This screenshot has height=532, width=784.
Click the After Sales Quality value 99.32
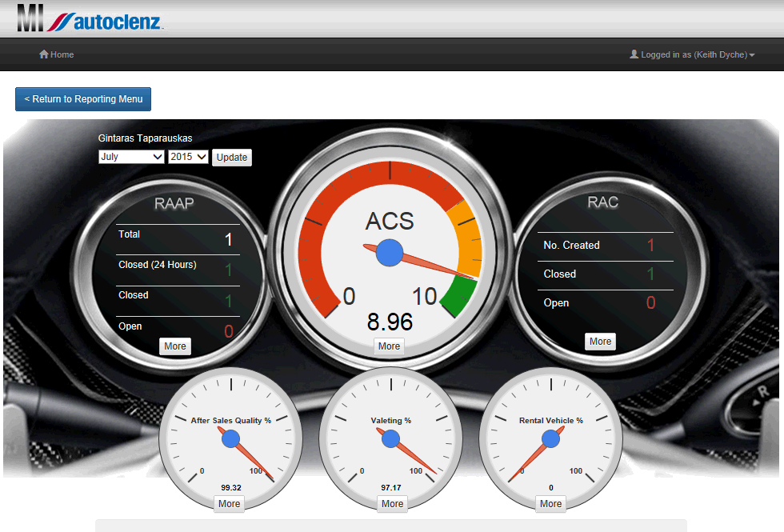pyautogui.click(x=231, y=487)
